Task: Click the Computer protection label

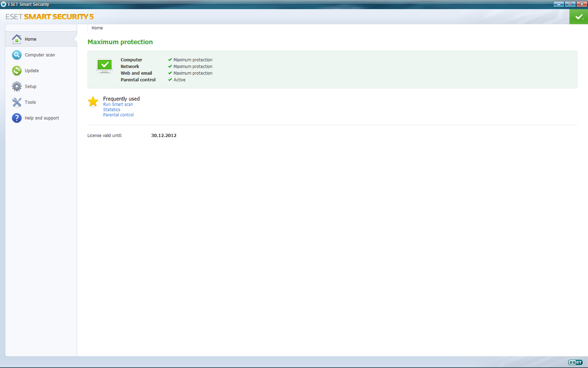Action: click(131, 60)
